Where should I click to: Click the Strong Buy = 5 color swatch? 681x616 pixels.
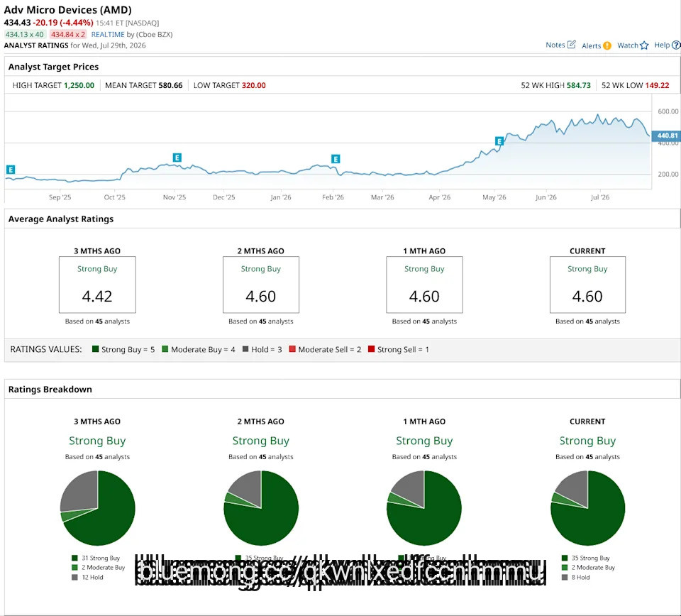pos(96,349)
